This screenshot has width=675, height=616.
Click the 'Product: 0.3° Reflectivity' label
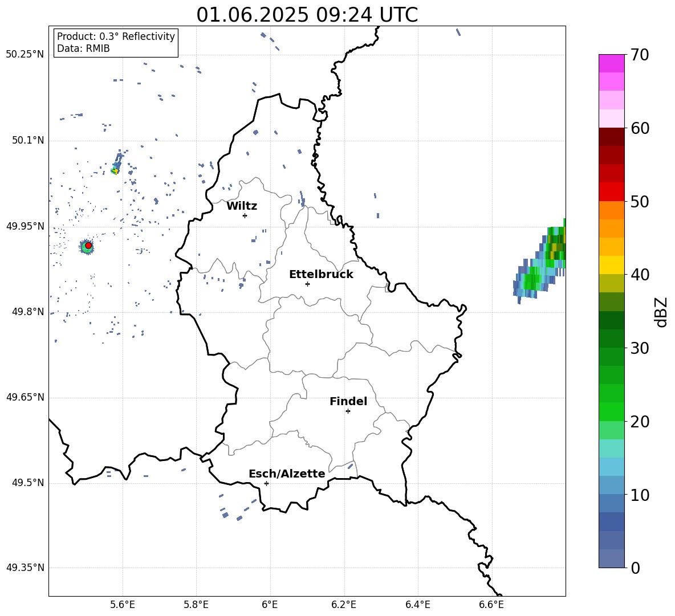116,36
